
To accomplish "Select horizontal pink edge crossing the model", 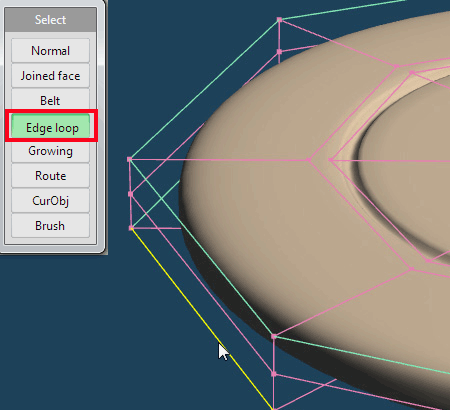I will click(220, 160).
